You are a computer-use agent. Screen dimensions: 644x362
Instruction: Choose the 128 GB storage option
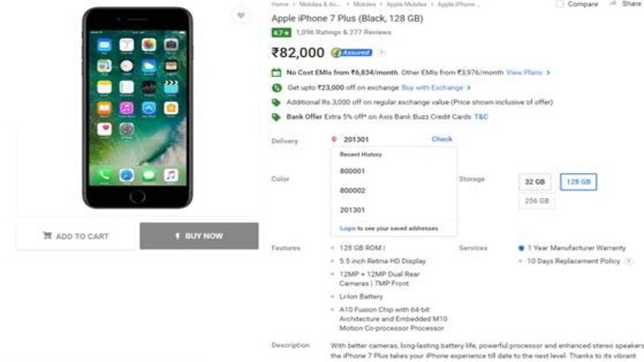pos(578,181)
